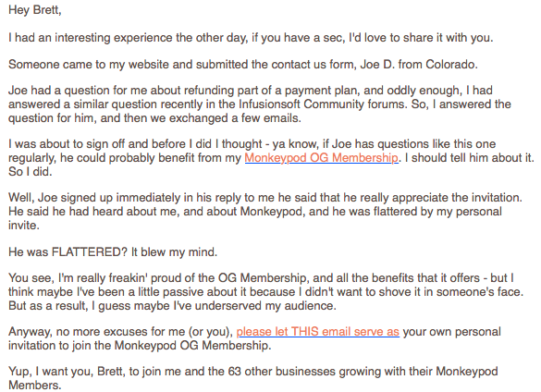Viewport: 541px width, 392px height.
Task: Open the Monkeypod OG Membership link
Action: 321,158
